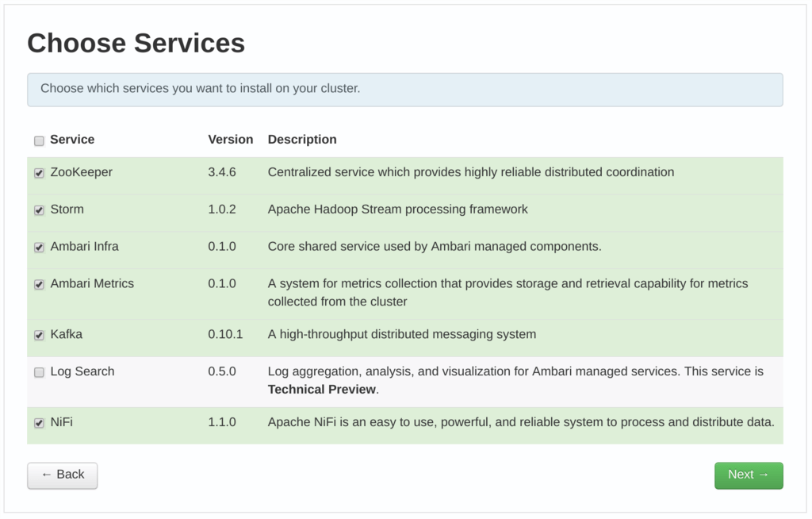
Task: Uncheck the Ambari Metrics checkbox
Action: 39,285
